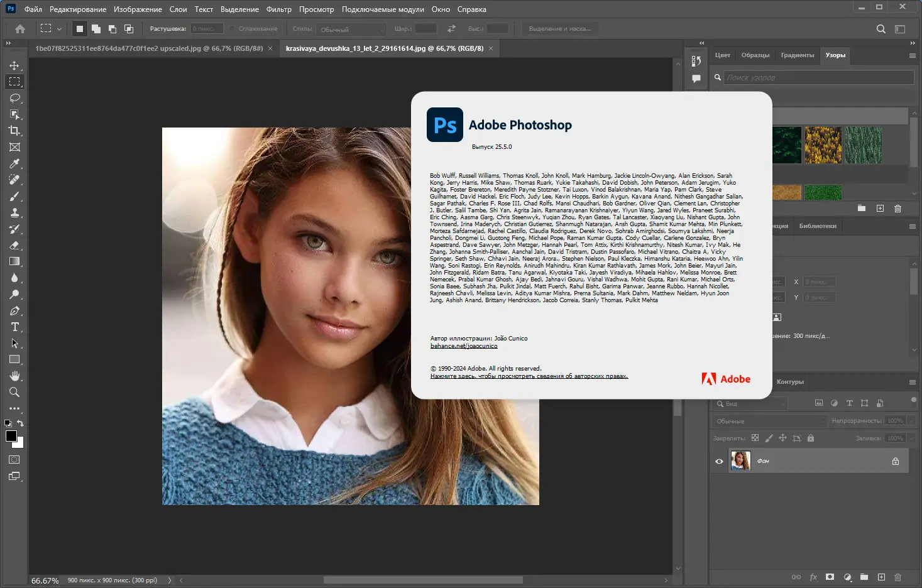This screenshot has width=922, height=588.
Task: Enable Intersect with selection mode
Action: point(129,29)
